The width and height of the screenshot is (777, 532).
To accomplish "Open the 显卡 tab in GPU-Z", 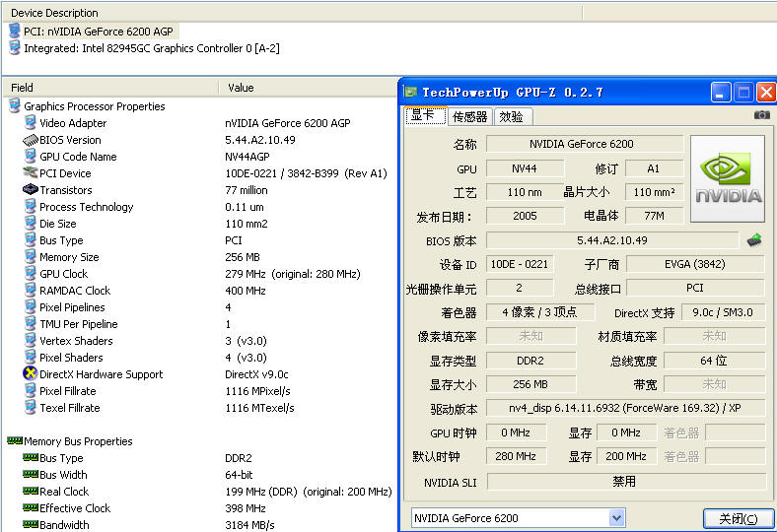I will click(426, 116).
